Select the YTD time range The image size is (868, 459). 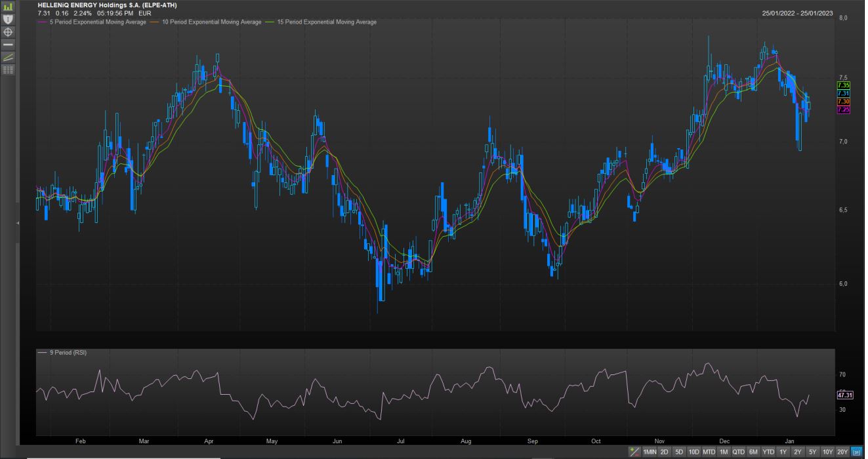[x=768, y=452]
